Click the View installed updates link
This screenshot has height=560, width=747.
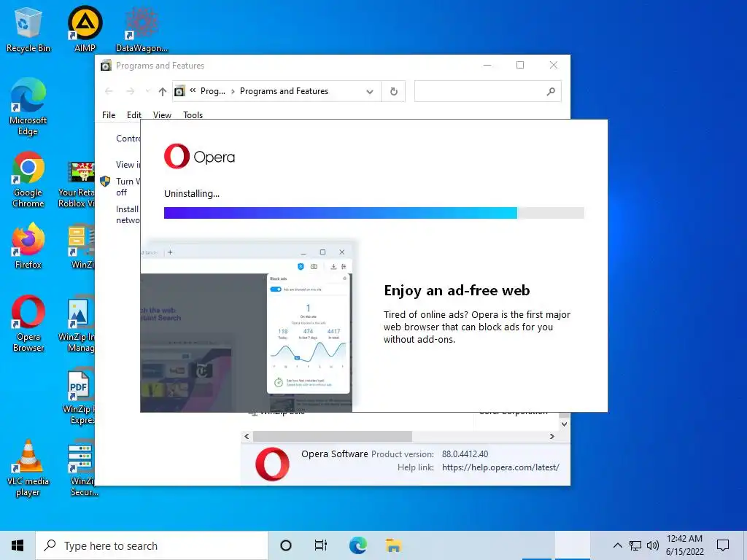click(128, 164)
